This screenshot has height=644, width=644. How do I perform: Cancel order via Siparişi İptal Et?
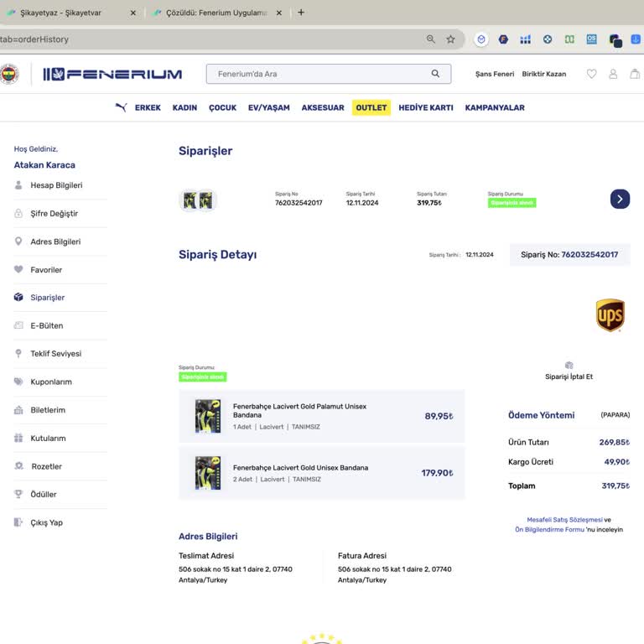point(569,372)
